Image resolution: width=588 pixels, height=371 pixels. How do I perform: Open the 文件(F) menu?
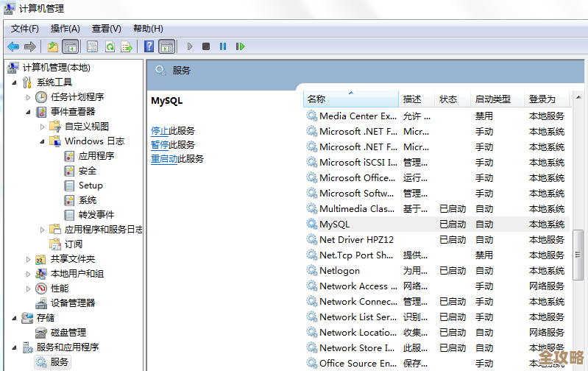point(25,29)
